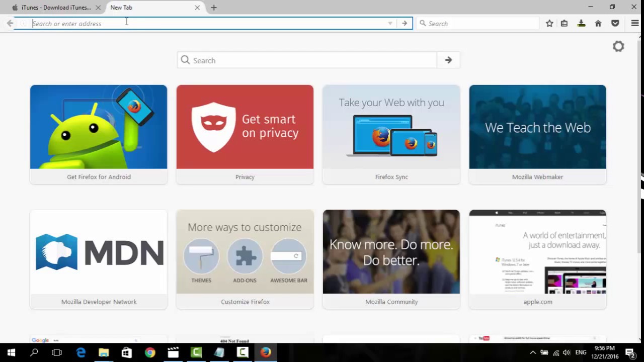Show hidden system tray icons
The height and width of the screenshot is (362, 644).
click(533, 352)
